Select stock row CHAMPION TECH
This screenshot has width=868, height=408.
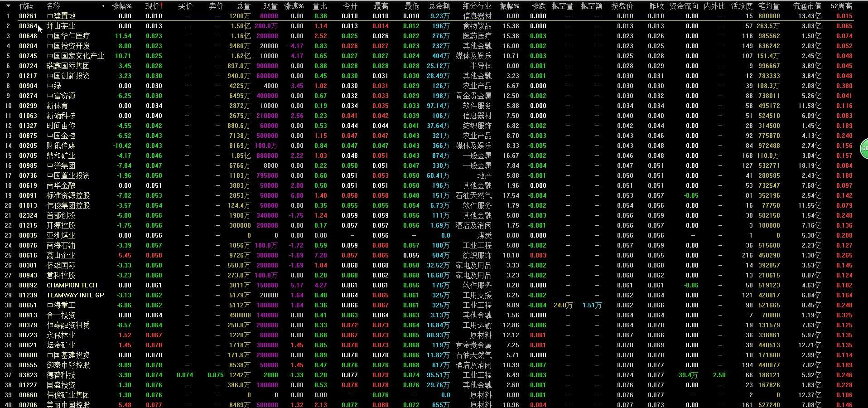click(x=72, y=285)
